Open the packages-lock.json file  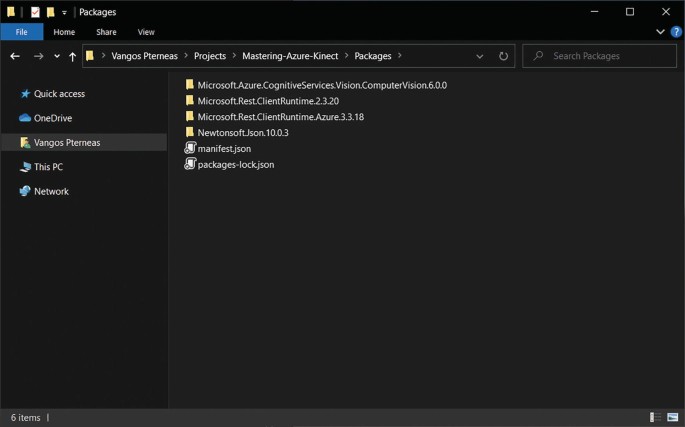tap(235, 164)
